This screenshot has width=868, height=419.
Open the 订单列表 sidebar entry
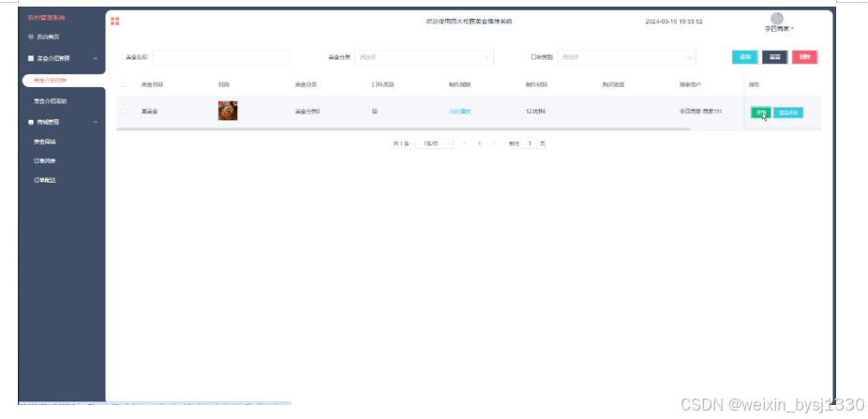click(45, 161)
